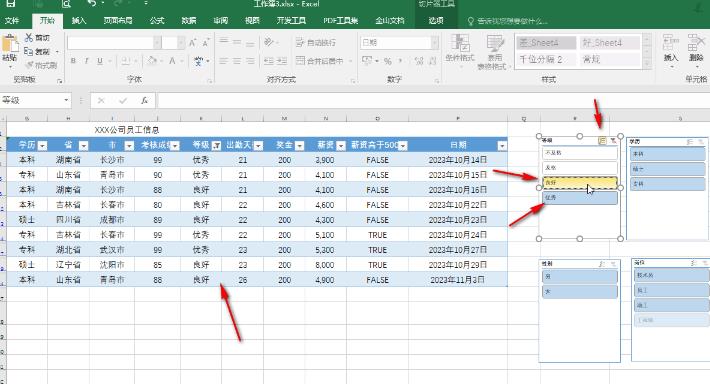This screenshot has height=384, width=710.
Task: Select the 常规 cell style
Action: point(609,59)
